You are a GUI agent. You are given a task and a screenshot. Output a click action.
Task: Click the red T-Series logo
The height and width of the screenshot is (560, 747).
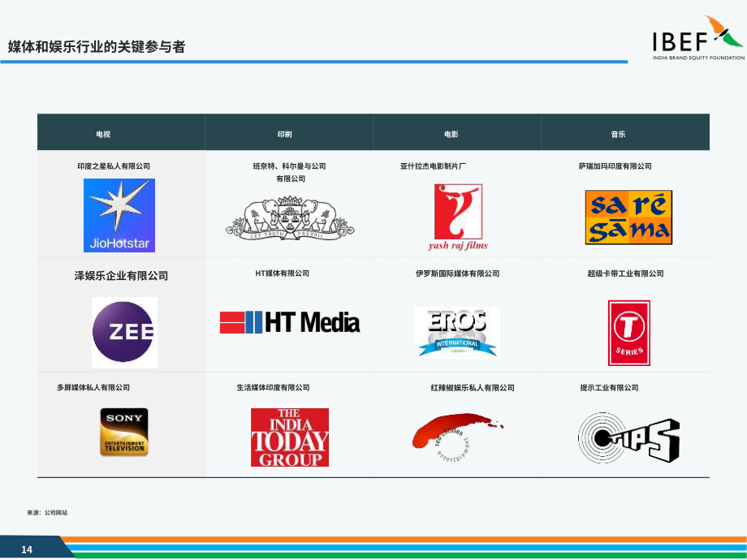click(x=628, y=333)
